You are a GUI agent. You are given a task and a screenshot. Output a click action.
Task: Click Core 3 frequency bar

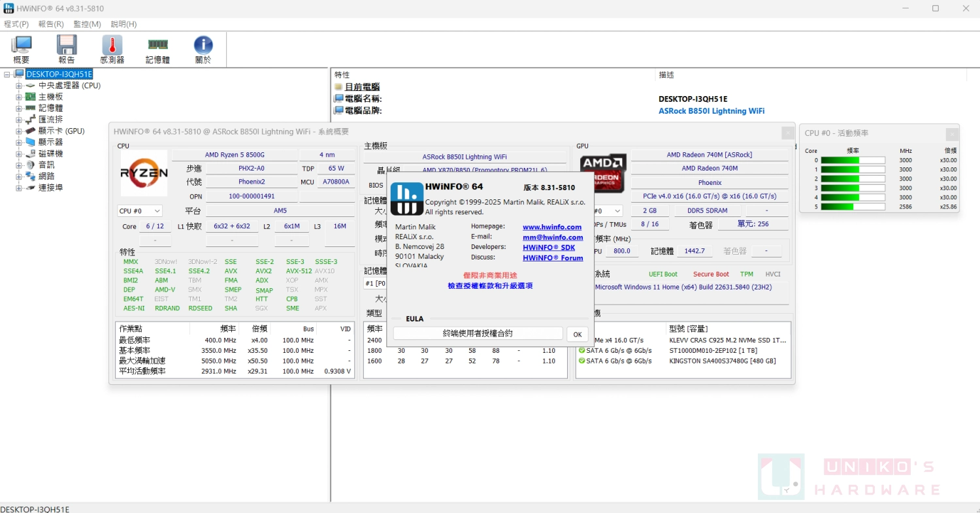coord(853,188)
